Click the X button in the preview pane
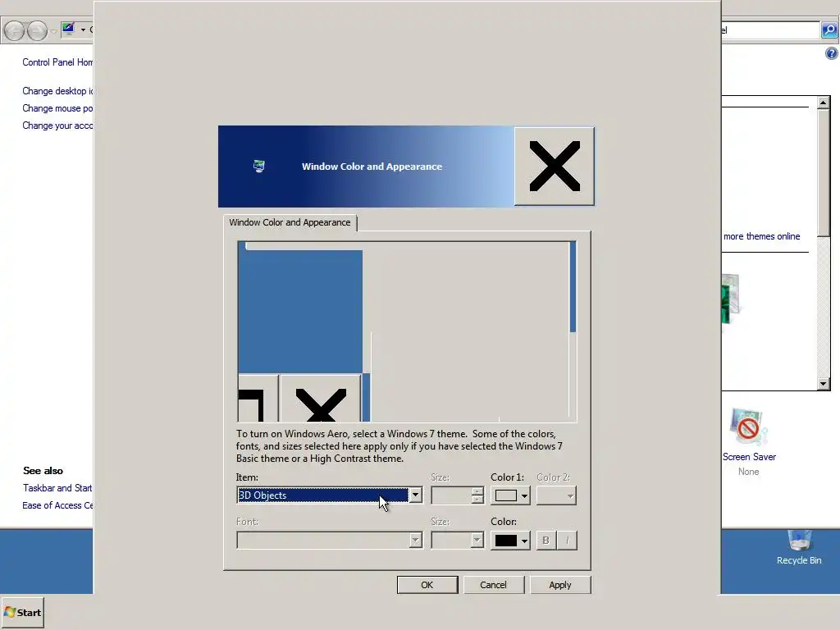Screen dimensions: 840x630 point(321,399)
